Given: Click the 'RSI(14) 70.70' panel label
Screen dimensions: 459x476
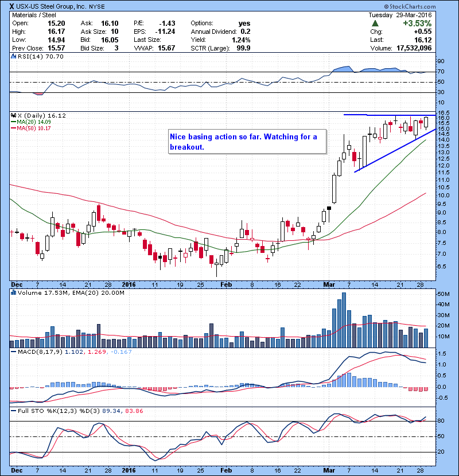Looking at the screenshot, I should [x=41, y=56].
